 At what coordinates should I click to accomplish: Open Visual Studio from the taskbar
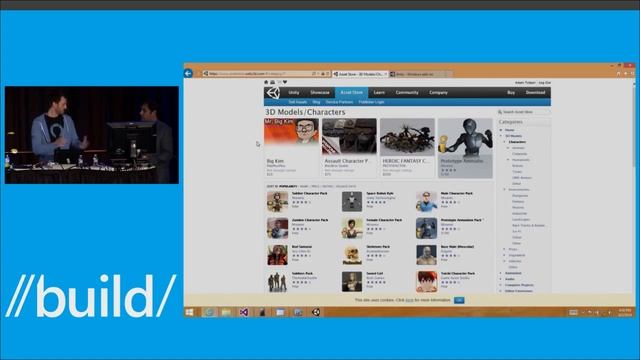244,312
